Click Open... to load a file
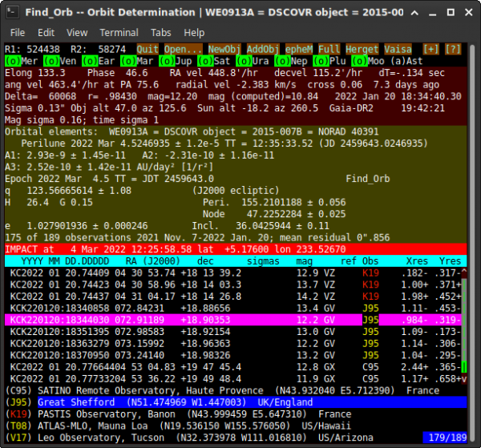 tap(183, 49)
